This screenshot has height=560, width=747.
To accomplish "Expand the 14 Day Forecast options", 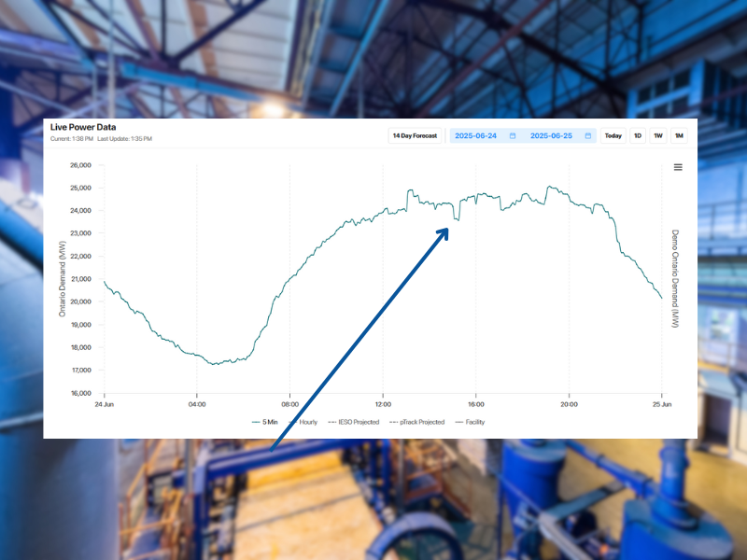I will tap(415, 135).
